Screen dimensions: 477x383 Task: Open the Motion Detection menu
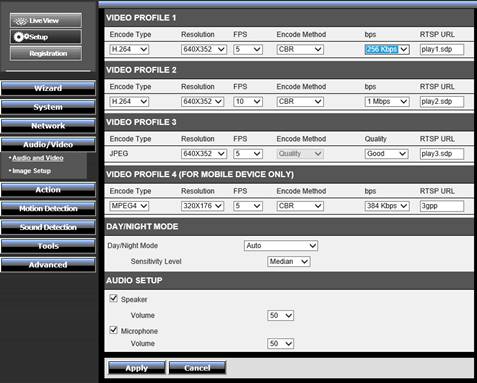48,208
